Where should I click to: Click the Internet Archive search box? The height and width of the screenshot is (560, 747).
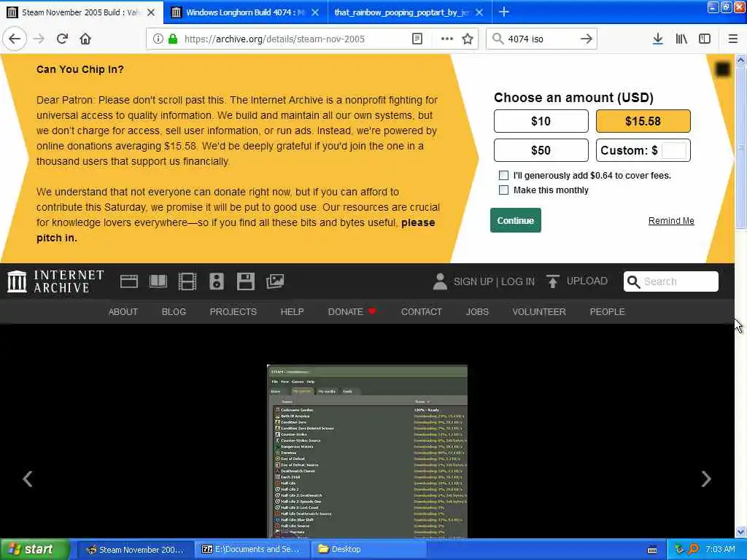click(671, 281)
